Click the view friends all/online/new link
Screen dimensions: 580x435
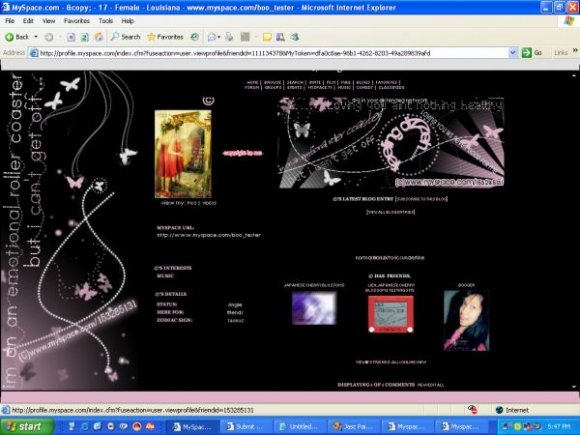coord(391,362)
